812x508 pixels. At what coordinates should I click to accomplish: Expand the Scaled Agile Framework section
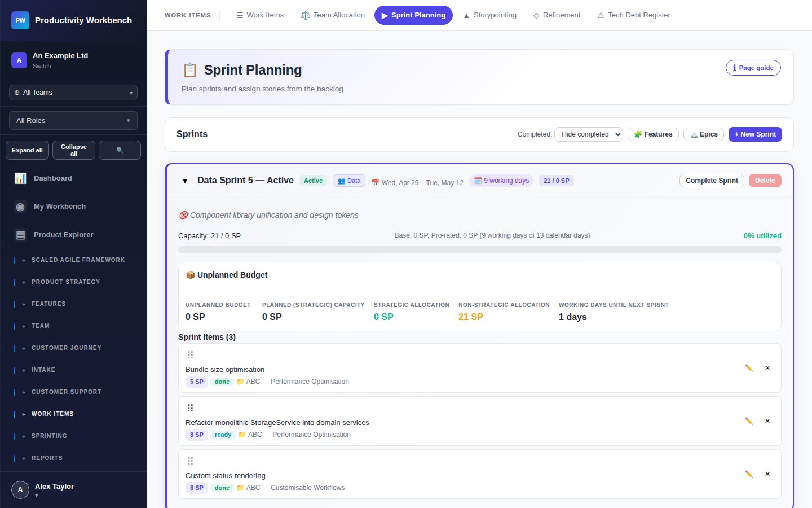[73, 260]
